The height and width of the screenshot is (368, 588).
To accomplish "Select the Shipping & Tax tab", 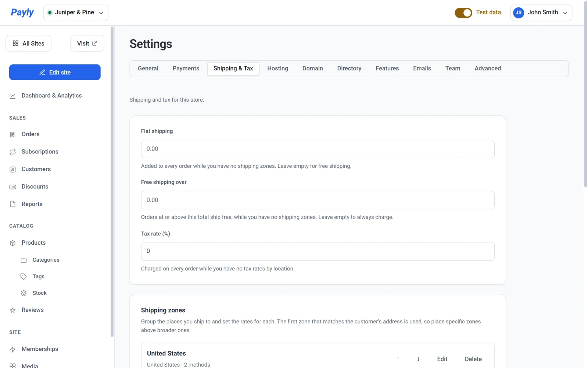I will [233, 68].
